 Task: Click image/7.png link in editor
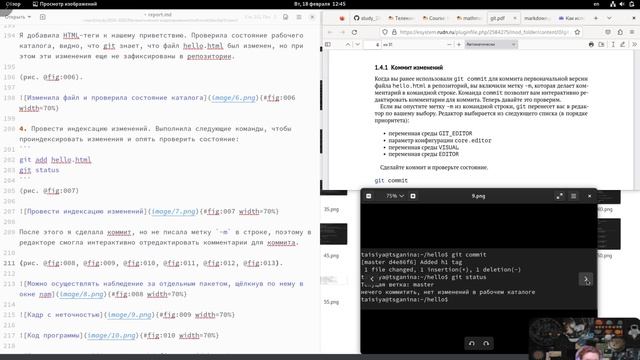(173, 211)
